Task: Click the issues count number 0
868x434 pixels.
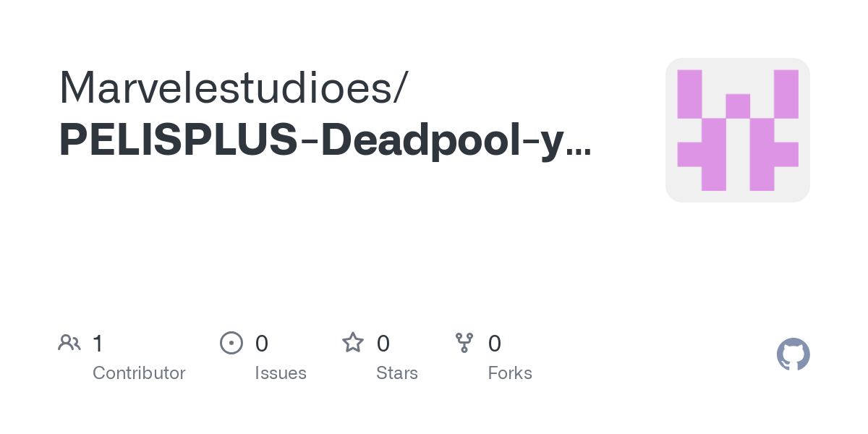Action: tap(262, 344)
